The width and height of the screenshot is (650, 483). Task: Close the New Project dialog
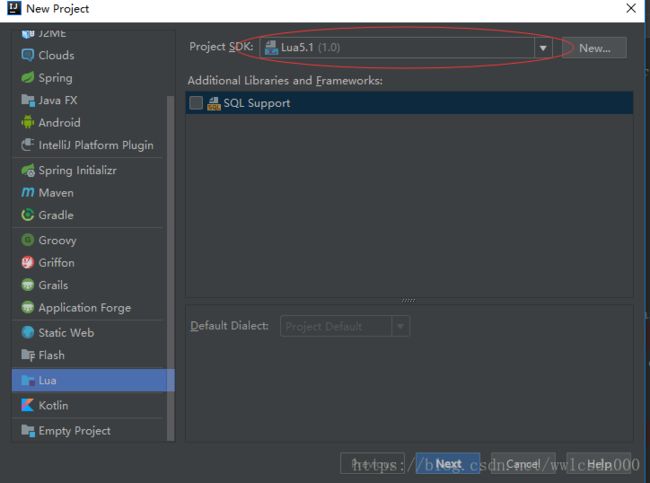[631, 8]
